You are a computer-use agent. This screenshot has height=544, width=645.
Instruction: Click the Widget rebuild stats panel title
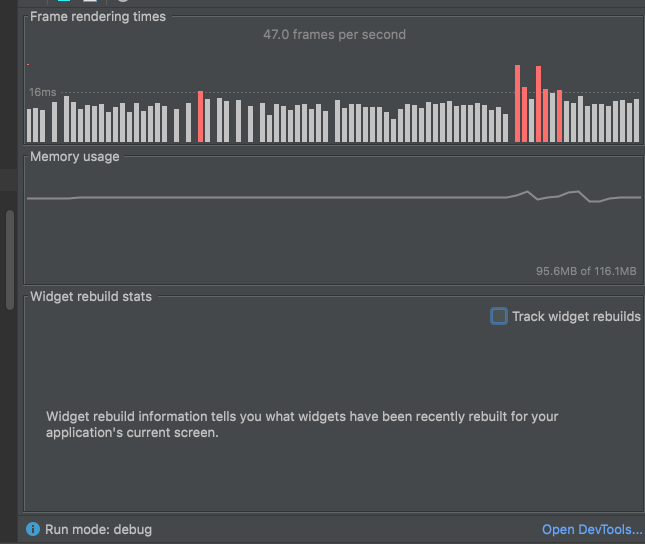tap(91, 296)
